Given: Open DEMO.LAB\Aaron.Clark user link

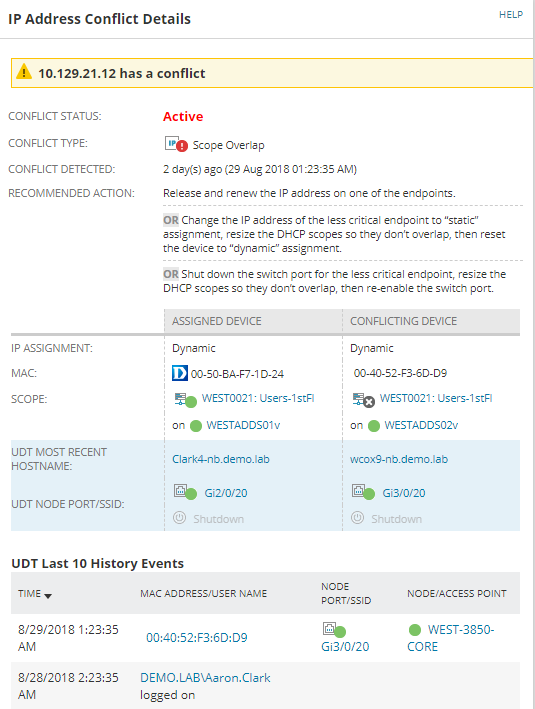Looking at the screenshot, I should coord(205,677).
